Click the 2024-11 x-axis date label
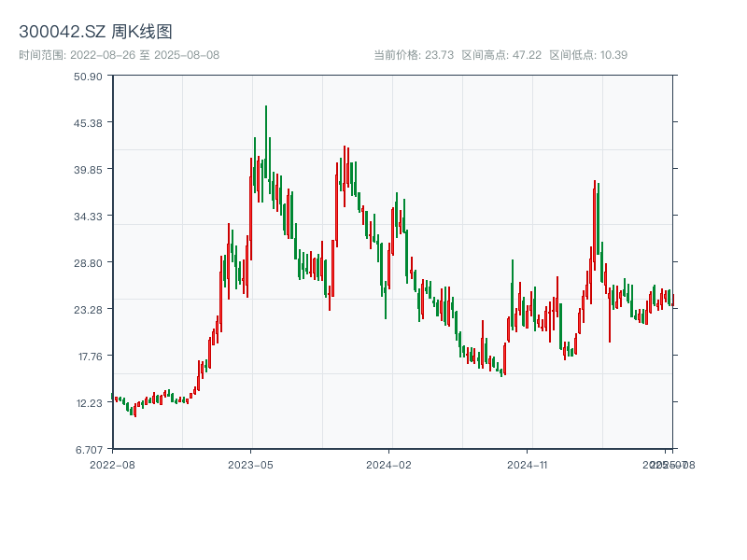This screenshot has width=747, height=560. [527, 465]
